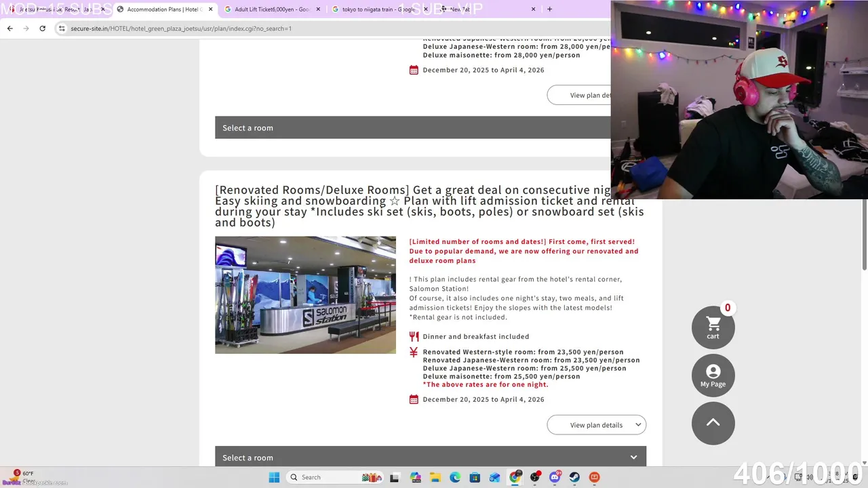868x488 pixels.
Task: Click chevron on lower Select a room bar
Action: 633,457
